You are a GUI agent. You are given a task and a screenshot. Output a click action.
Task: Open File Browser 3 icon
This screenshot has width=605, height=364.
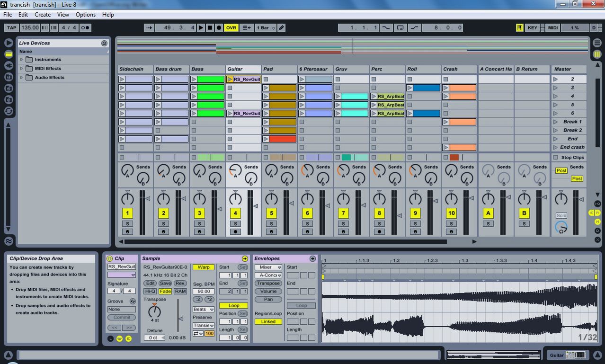(9, 99)
